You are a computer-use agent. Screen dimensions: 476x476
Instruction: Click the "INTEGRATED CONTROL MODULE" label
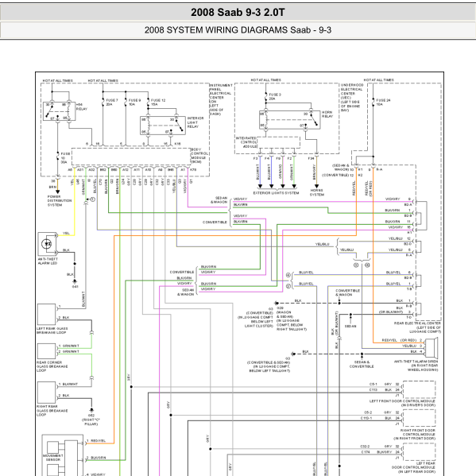click(246, 142)
